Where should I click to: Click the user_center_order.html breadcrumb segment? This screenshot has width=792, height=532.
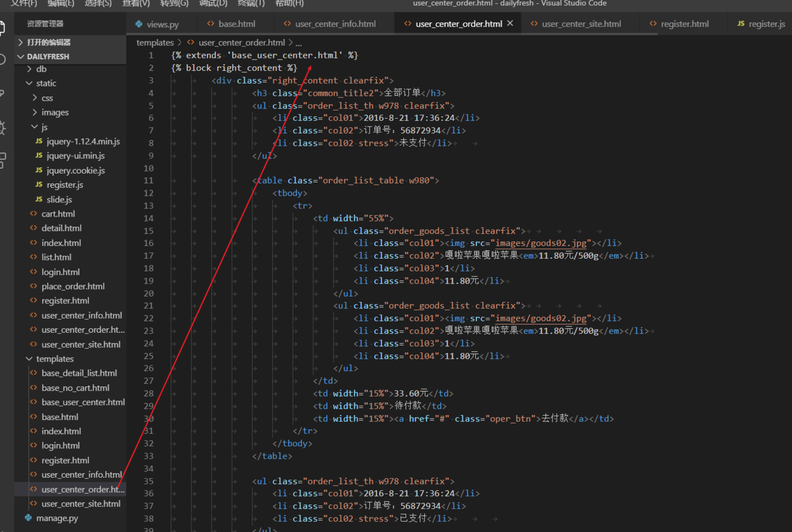click(x=241, y=43)
